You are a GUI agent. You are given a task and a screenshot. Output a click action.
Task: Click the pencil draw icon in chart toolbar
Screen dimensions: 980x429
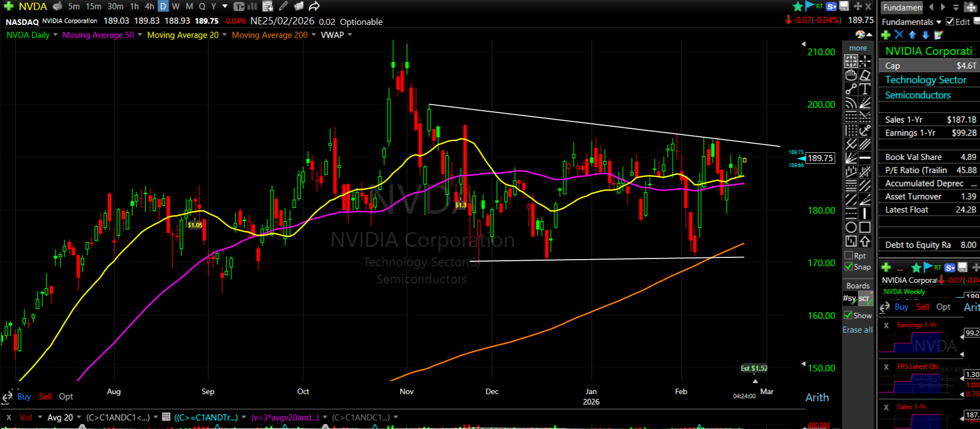click(283, 6)
